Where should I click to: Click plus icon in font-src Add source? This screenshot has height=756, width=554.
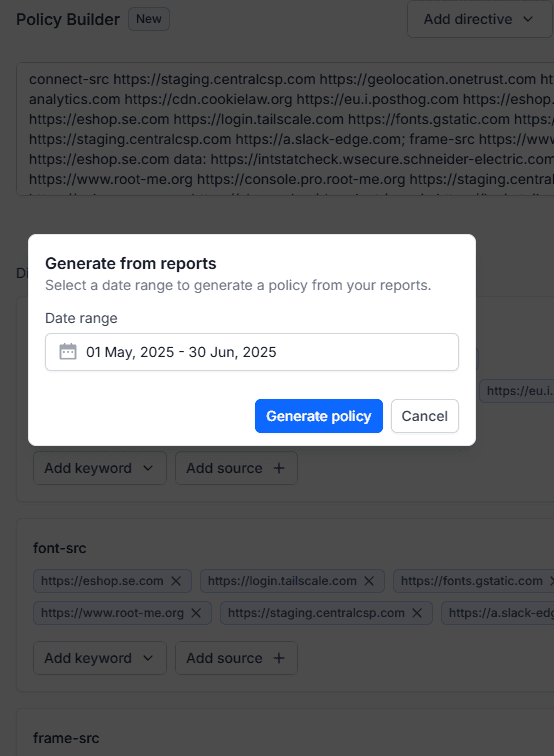(279, 658)
